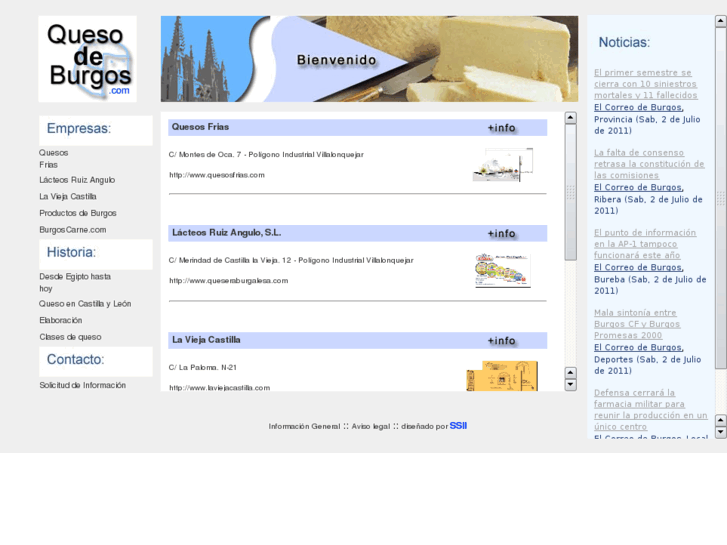This screenshot has width=727, height=545.
Task: Open Lácteos Ruiz Angulo website thumbnail
Action: (503, 271)
